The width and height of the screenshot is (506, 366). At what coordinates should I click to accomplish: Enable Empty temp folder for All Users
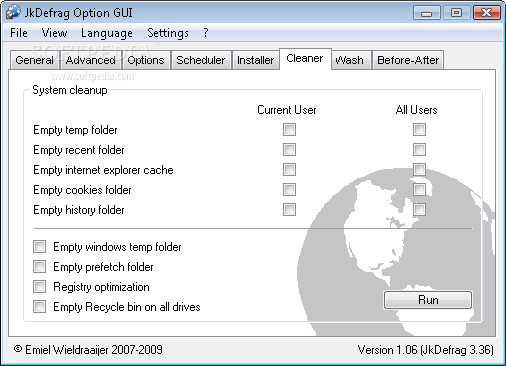pyautogui.click(x=419, y=129)
